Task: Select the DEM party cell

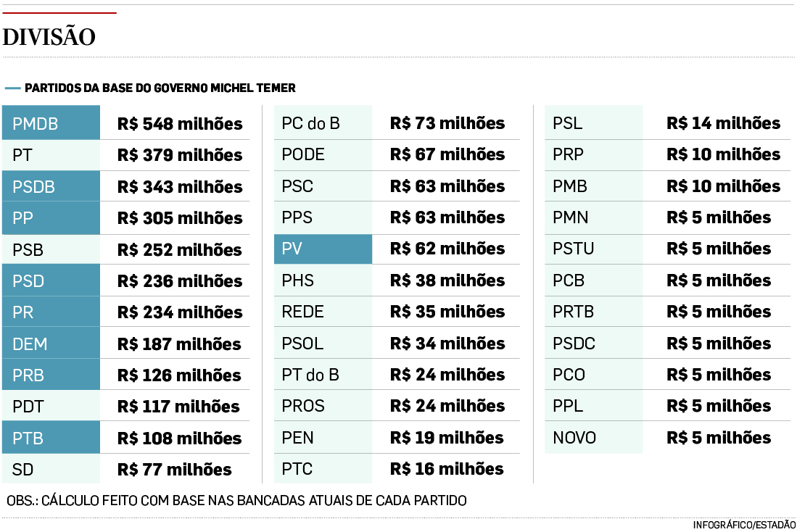Action: tap(51, 344)
